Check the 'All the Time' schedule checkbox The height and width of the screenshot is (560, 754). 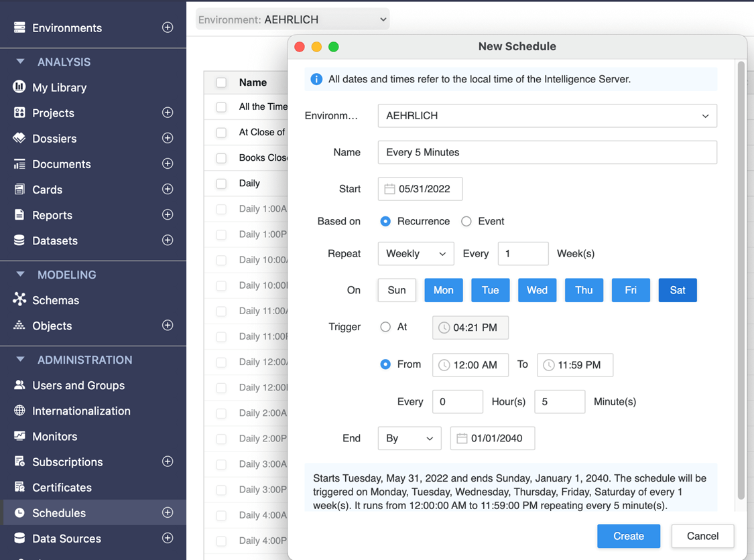(x=221, y=107)
